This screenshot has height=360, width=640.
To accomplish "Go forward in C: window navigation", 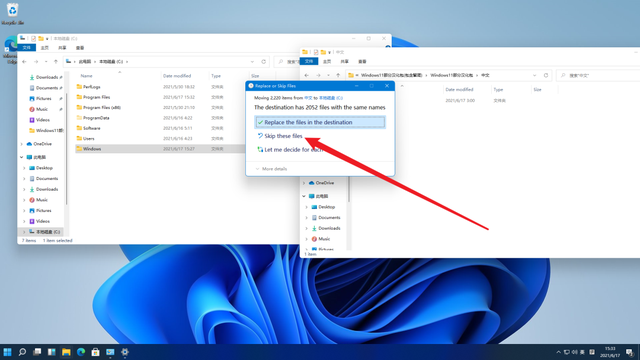I will click(36, 62).
